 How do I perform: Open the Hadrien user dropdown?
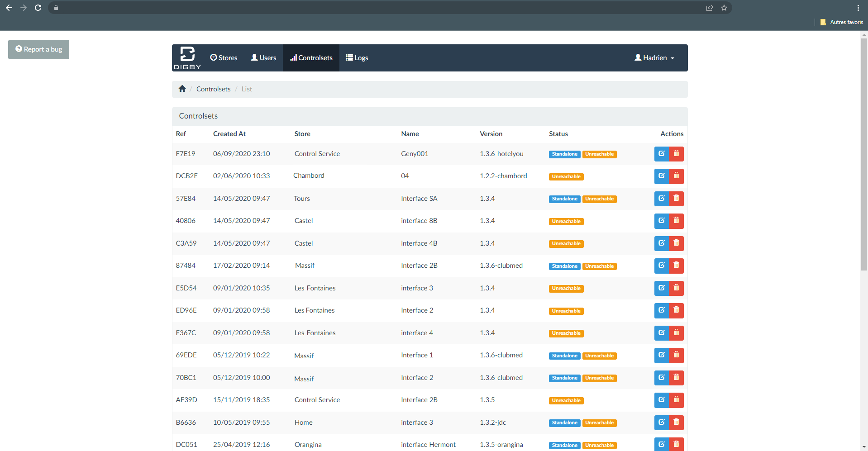tap(654, 58)
